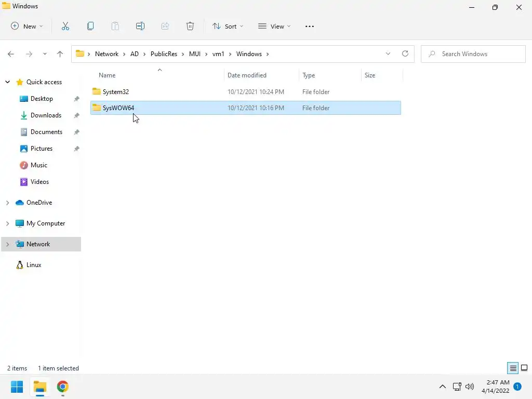Open Google Chrome from taskbar
This screenshot has height=399, width=532.
point(63,387)
